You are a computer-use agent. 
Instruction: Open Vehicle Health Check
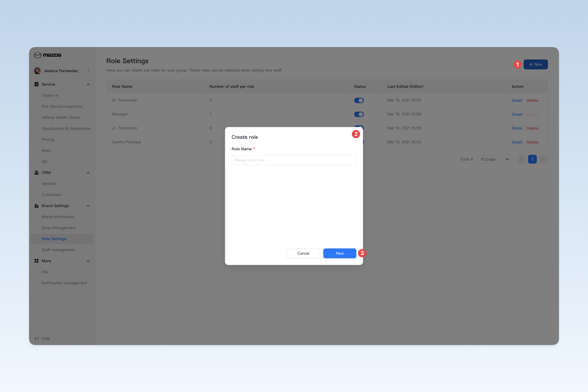point(61,117)
